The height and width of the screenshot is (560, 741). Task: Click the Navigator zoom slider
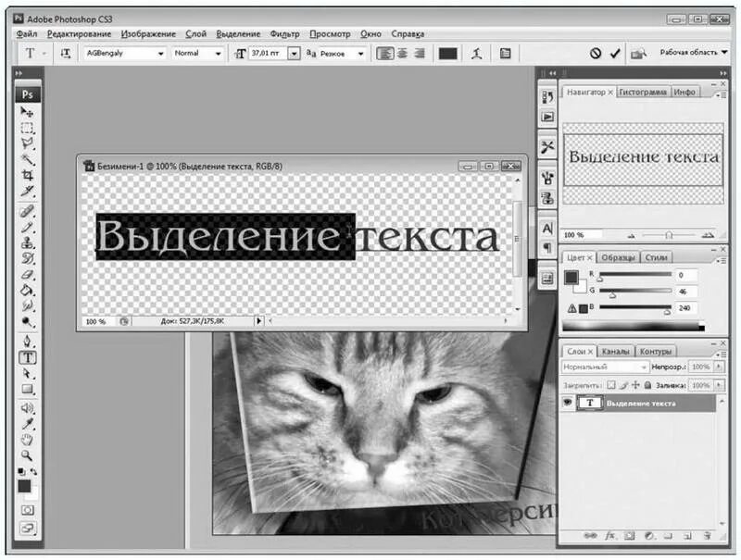669,235
